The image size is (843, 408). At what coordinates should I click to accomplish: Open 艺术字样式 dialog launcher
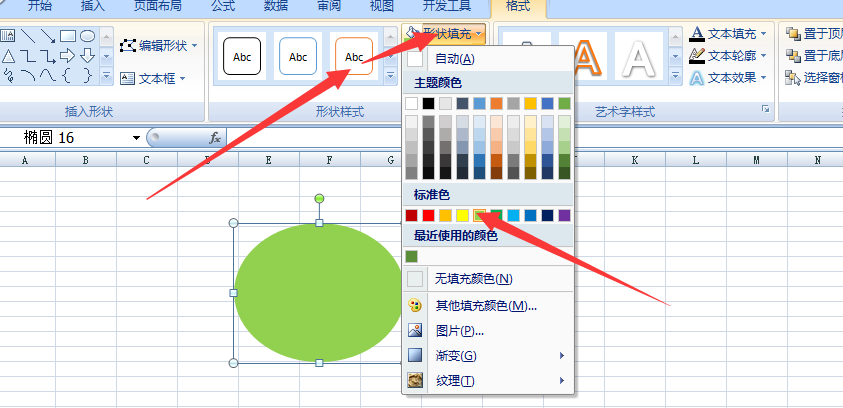coord(765,110)
